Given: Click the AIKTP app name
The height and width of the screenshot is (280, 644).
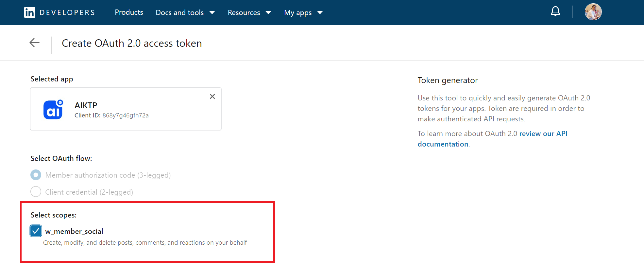Looking at the screenshot, I should [86, 105].
